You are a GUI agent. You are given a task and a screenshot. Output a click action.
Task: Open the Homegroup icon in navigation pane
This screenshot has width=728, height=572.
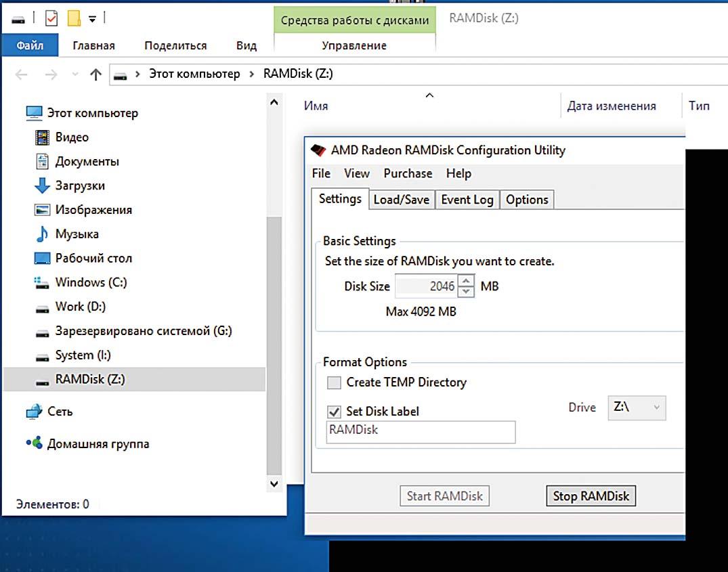pyautogui.click(x=34, y=444)
